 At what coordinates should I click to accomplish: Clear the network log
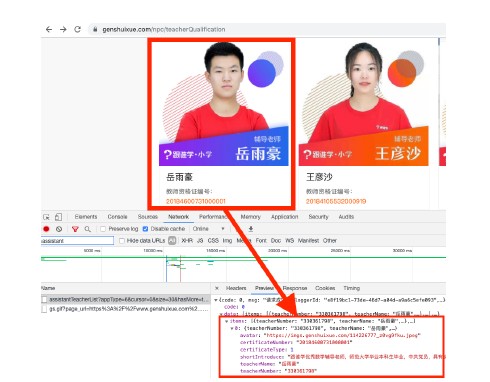pyautogui.click(x=59, y=229)
